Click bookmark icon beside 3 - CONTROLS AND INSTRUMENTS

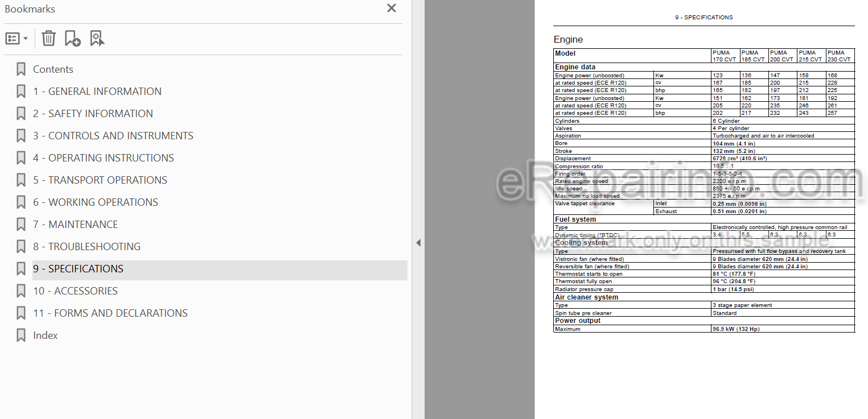pos(21,136)
